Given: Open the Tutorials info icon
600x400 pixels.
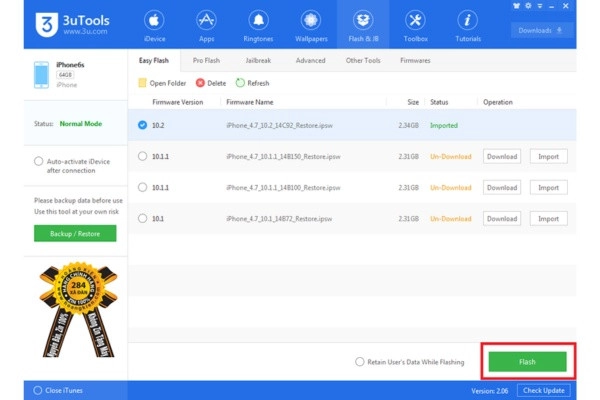Looking at the screenshot, I should [x=467, y=21].
